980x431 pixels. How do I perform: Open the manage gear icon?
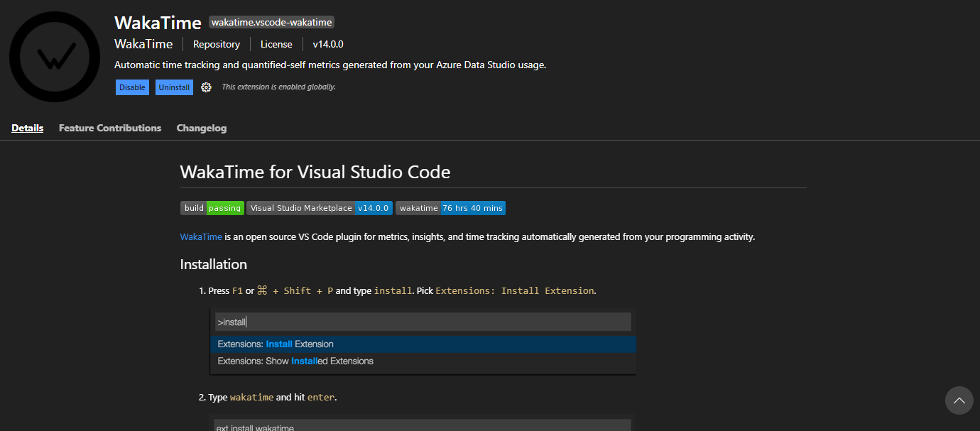point(206,87)
